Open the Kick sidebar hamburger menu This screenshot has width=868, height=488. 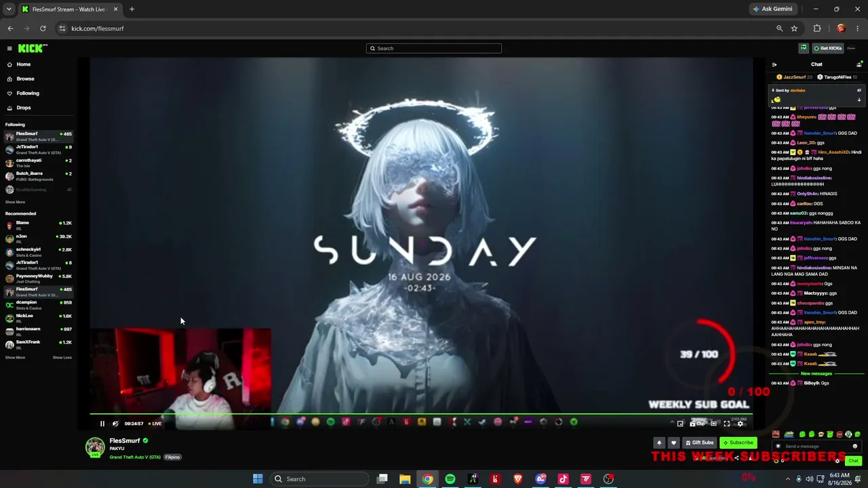click(x=9, y=48)
